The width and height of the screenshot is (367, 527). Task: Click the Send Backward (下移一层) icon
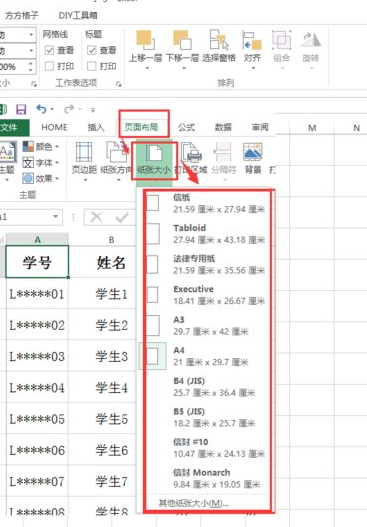pos(182,40)
